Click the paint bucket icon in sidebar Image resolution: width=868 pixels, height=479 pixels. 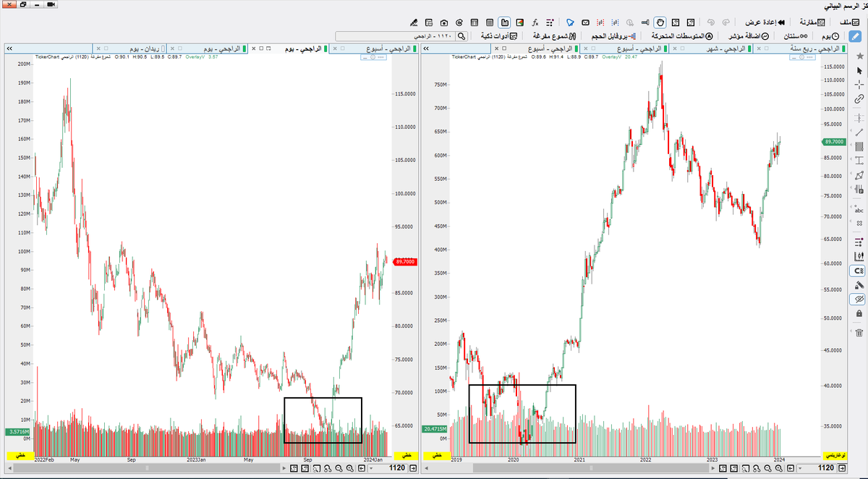coord(859,285)
